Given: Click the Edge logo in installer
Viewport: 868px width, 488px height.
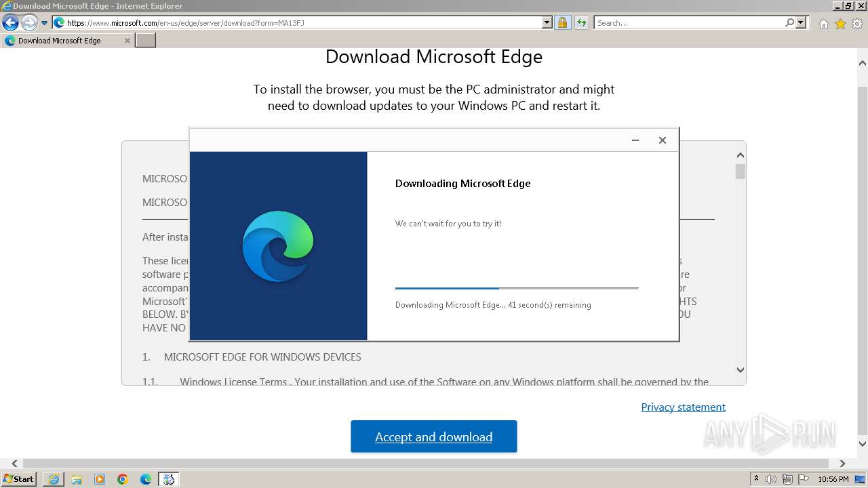Looking at the screenshot, I should (x=278, y=246).
